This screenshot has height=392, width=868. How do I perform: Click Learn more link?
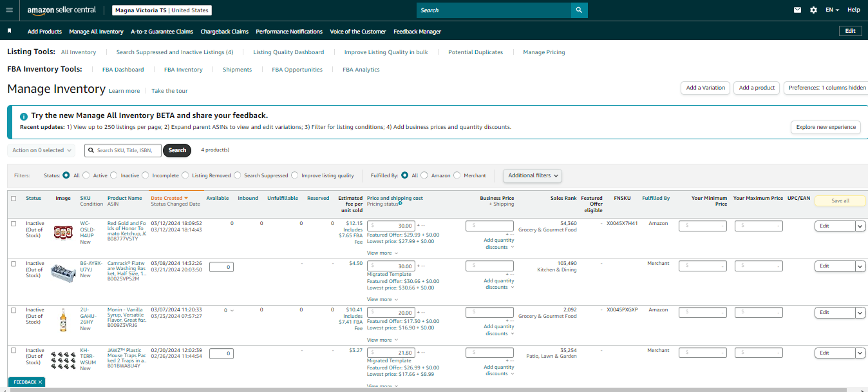124,91
